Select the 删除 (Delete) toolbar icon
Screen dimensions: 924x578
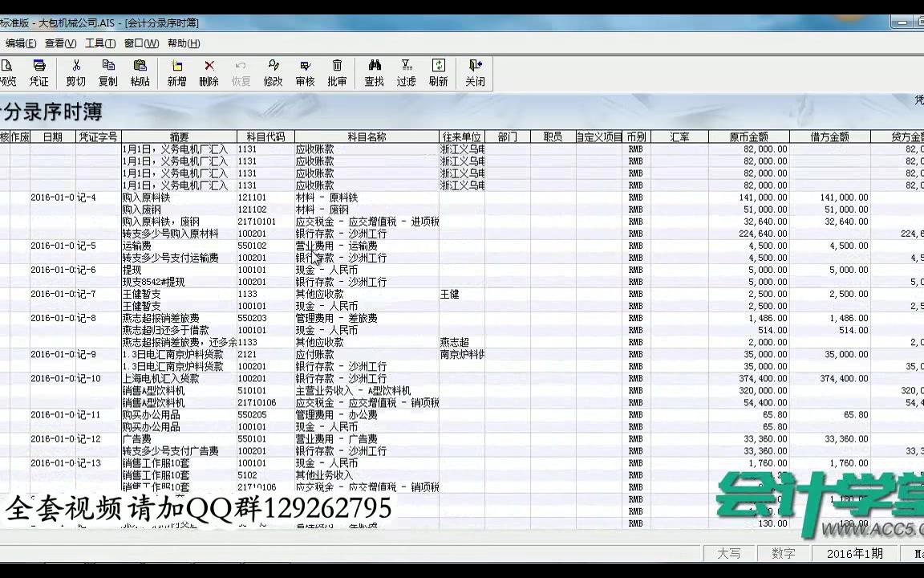point(209,72)
